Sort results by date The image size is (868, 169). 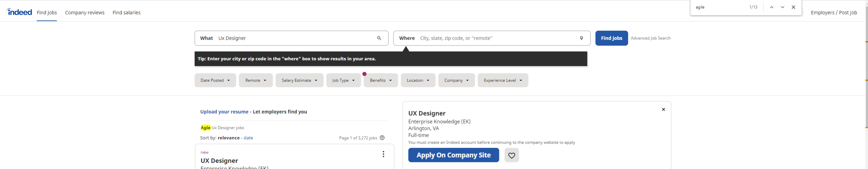[x=248, y=138]
